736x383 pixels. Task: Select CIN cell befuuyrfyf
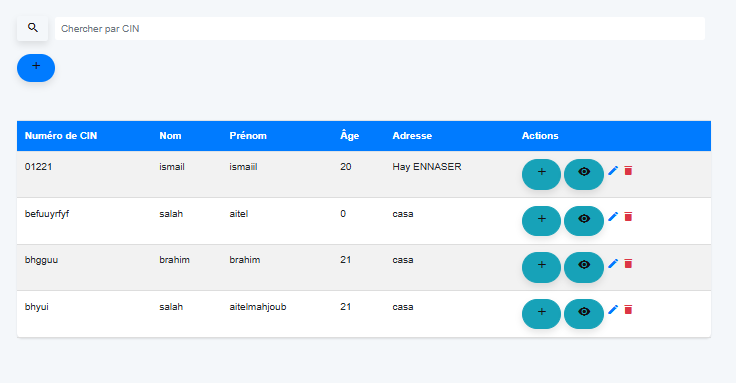pos(46,214)
